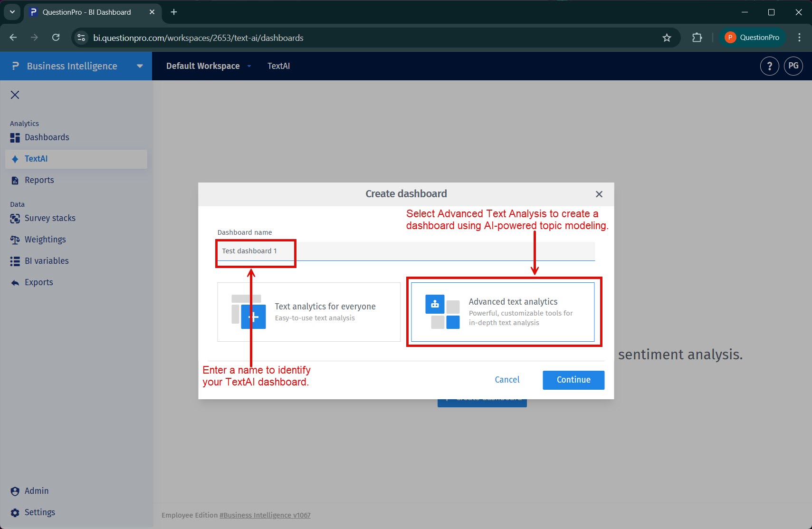Click the Continue button
Image resolution: width=812 pixels, height=529 pixels.
[573, 380]
